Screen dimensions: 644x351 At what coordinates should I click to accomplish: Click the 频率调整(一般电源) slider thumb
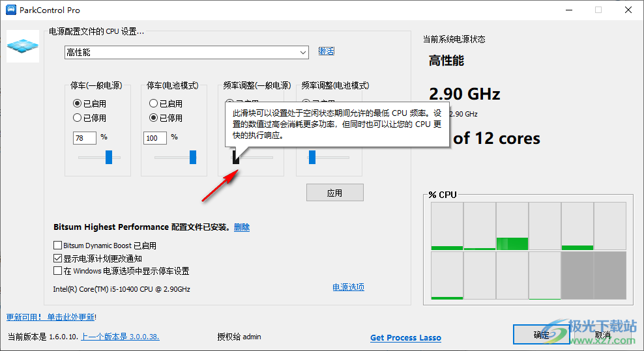(236, 157)
